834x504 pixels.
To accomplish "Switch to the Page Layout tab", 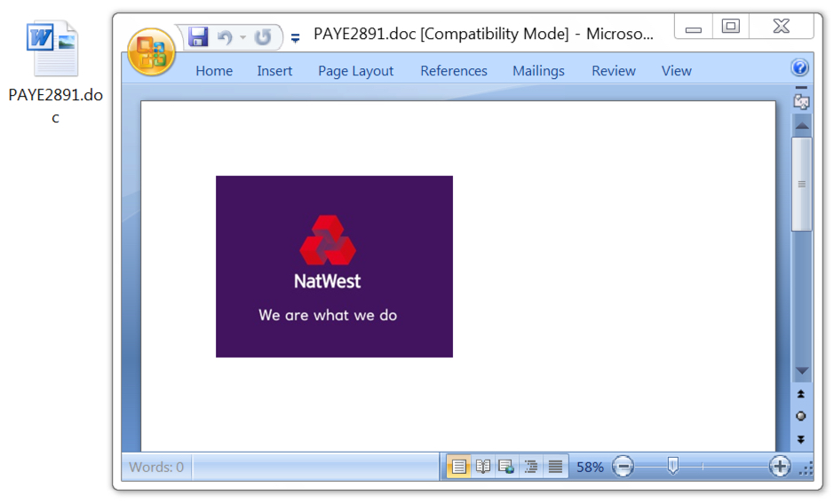I will tap(356, 71).
